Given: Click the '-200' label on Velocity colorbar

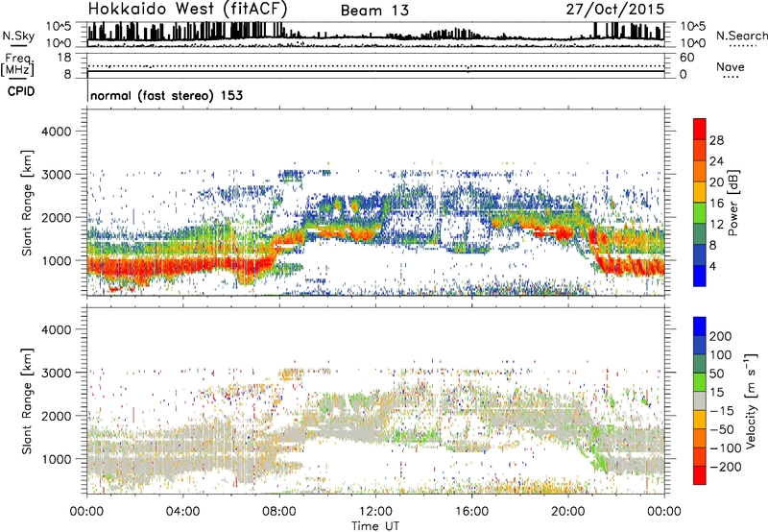Looking at the screenshot, I should (725, 467).
